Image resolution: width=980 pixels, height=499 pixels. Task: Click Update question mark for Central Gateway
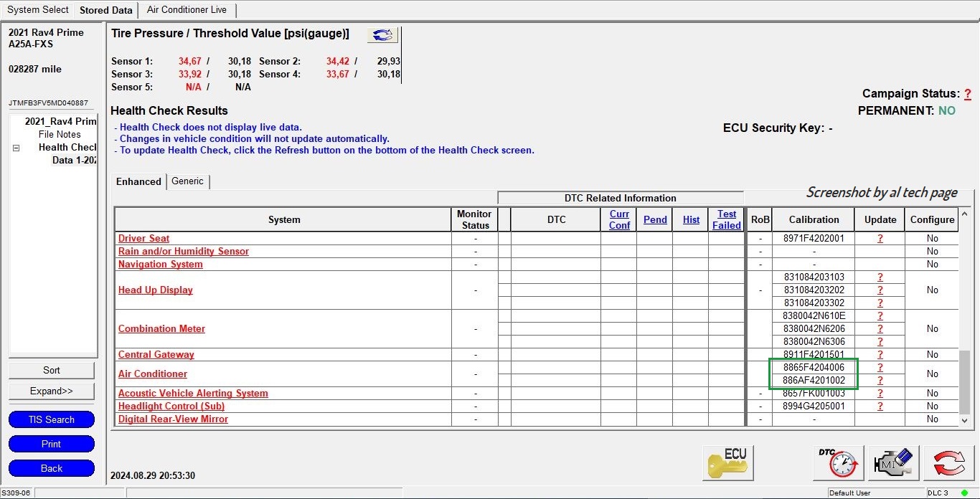click(880, 355)
